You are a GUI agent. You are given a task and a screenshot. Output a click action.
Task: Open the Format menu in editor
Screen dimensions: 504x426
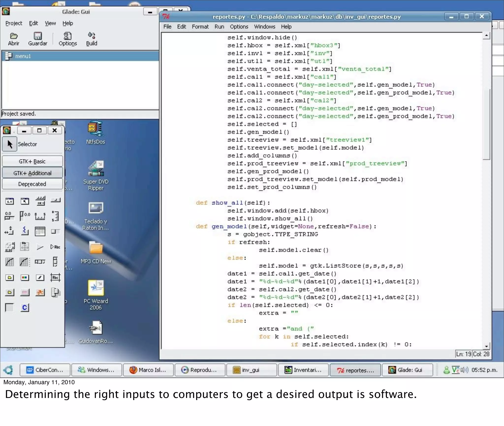click(200, 27)
